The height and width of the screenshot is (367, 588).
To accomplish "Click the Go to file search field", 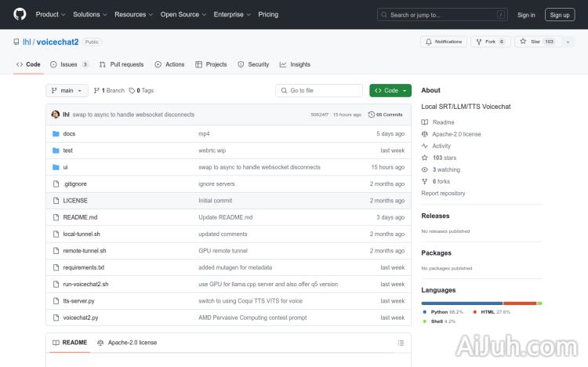I will click(319, 90).
